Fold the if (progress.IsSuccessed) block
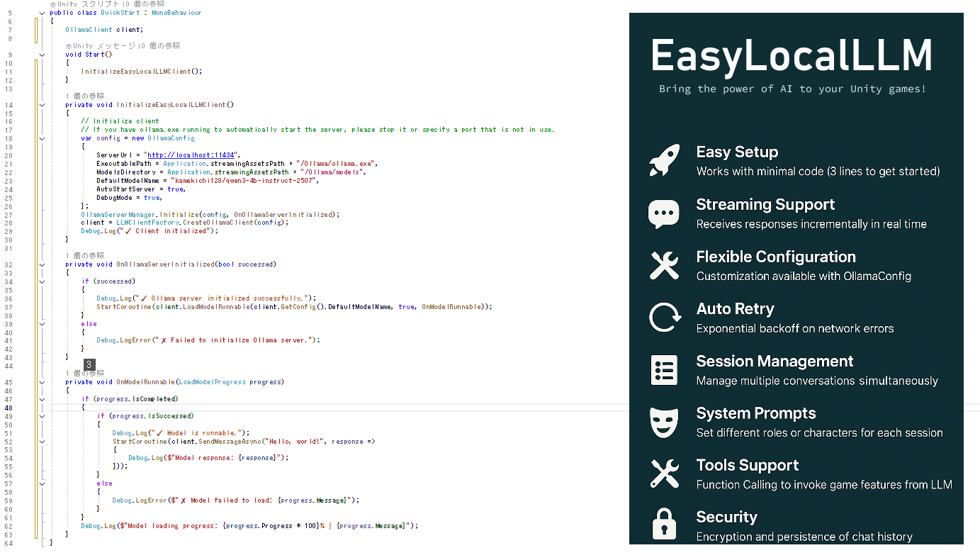This screenshot has width=980, height=560. coord(43,416)
